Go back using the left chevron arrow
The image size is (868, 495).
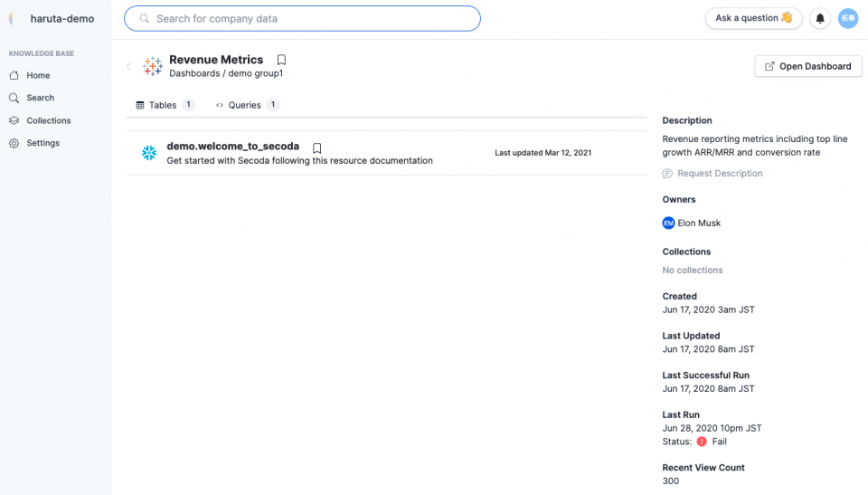coord(128,66)
